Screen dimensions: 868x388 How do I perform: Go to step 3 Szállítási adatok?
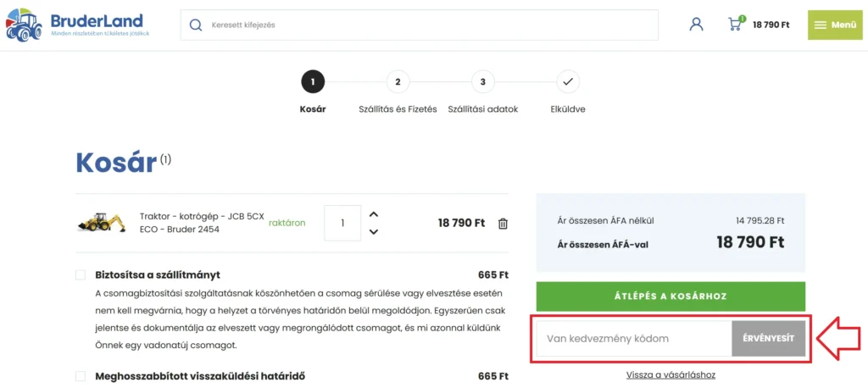click(x=483, y=82)
